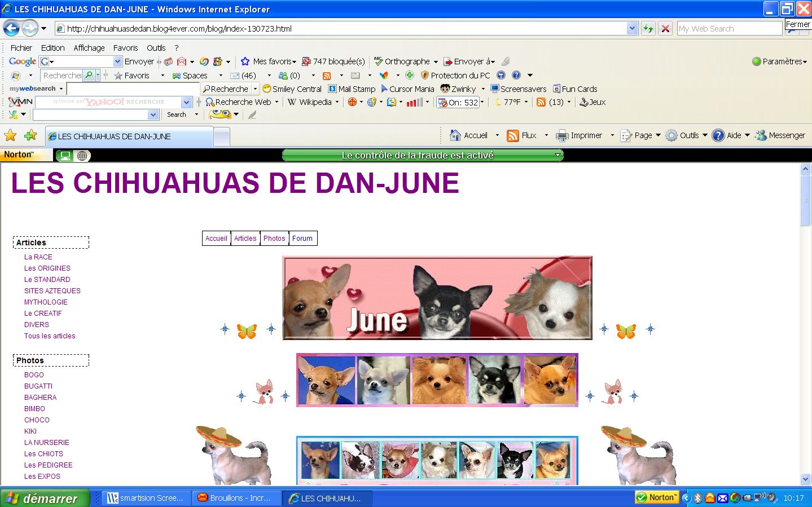Click the Refresh page icon

pos(648,28)
